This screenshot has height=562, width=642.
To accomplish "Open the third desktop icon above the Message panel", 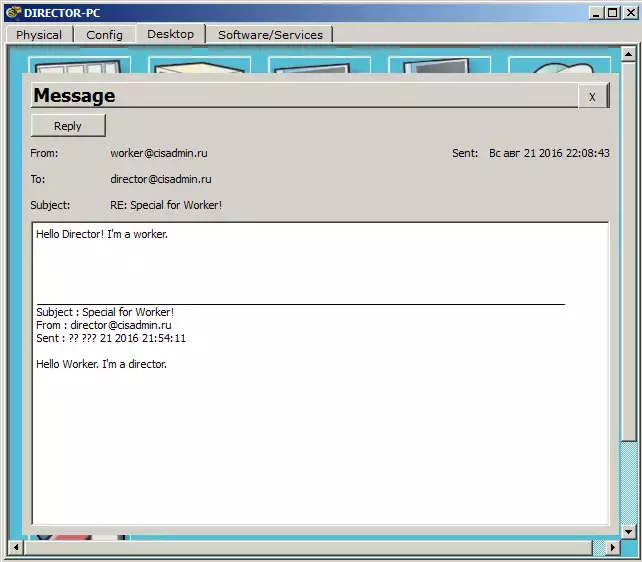I will 319,65.
